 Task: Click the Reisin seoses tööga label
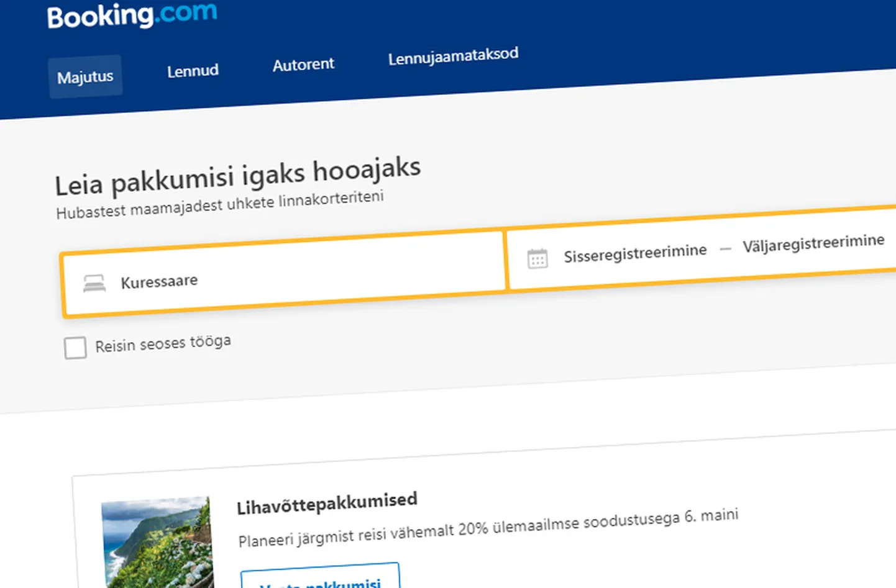[163, 343]
